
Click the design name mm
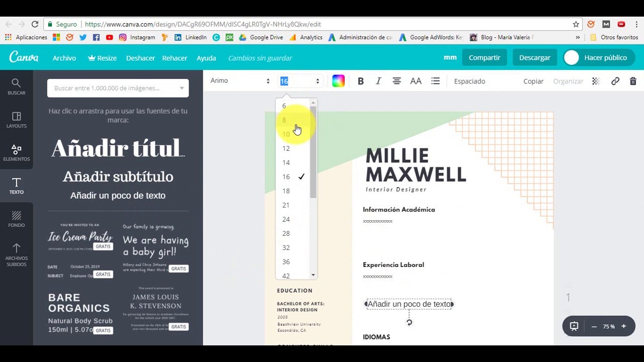[450, 57]
